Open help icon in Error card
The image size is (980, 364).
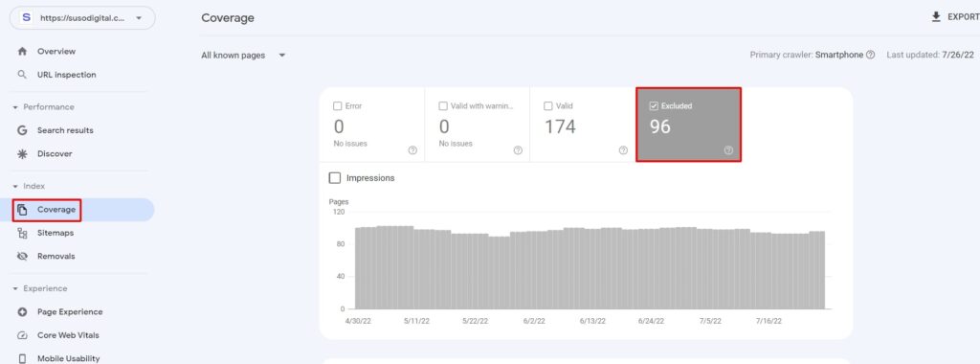tap(412, 150)
